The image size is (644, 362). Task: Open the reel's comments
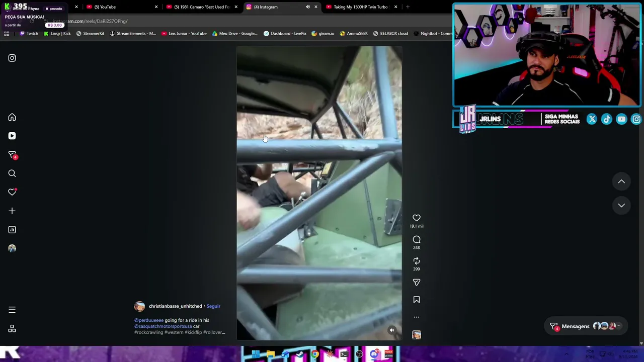pyautogui.click(x=417, y=239)
